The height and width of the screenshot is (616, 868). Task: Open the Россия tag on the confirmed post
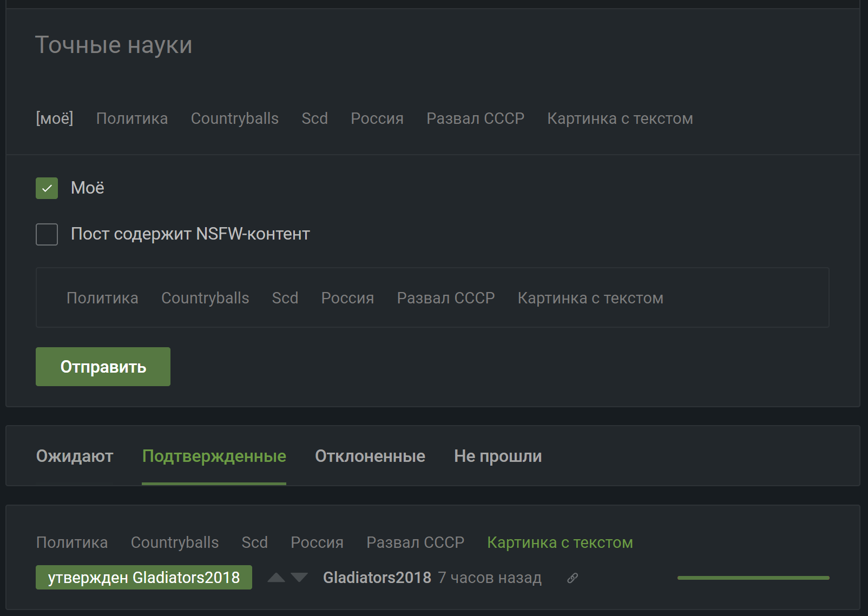coord(317,542)
